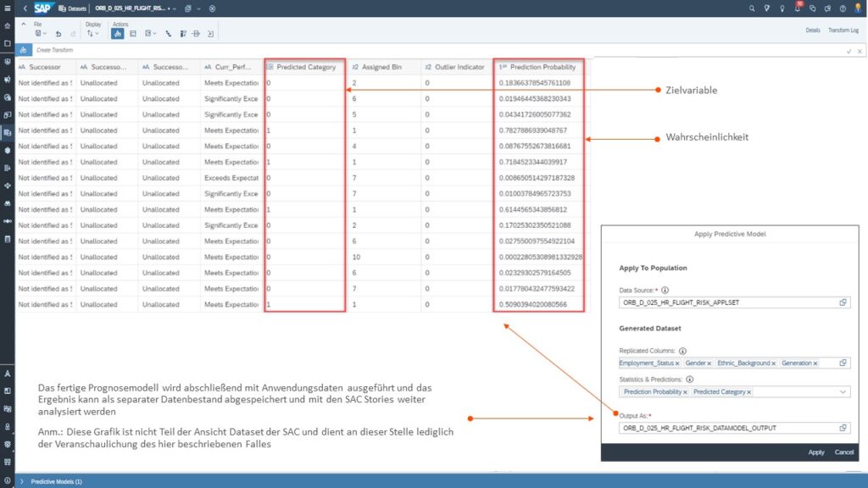Open value help for Replicated Columns
Image resolution: width=868 pixels, height=488 pixels.
843,363
